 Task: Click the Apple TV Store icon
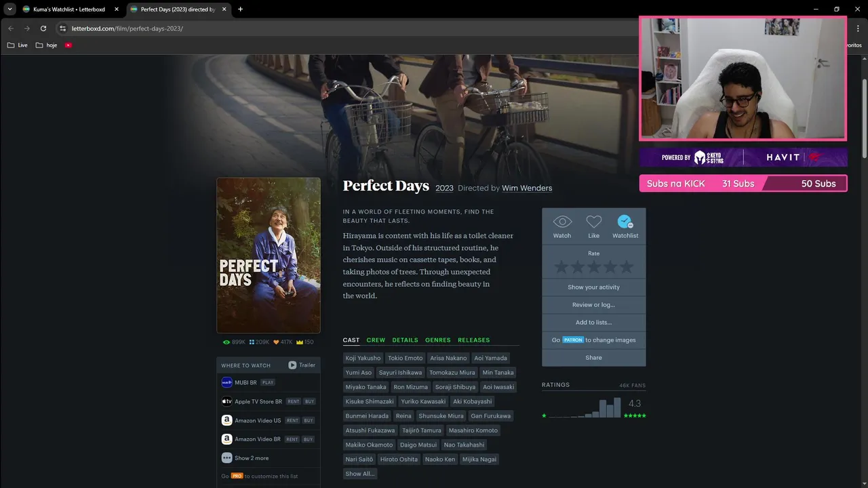coord(227,401)
